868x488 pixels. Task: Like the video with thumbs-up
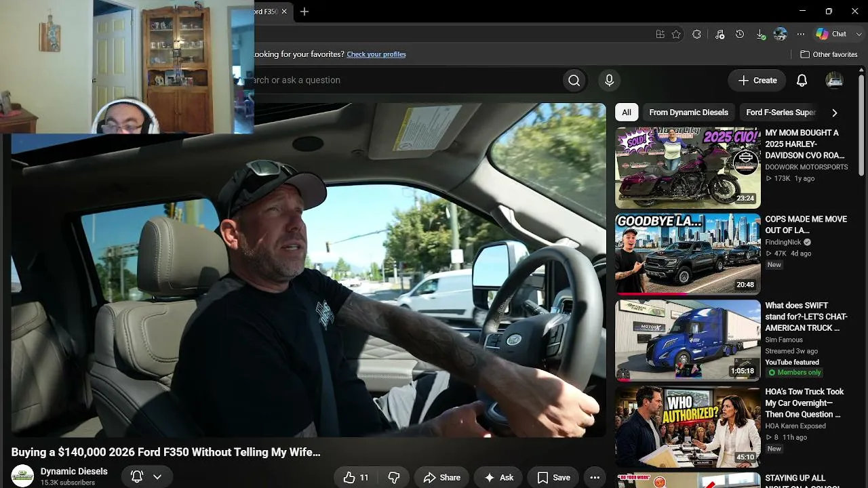(356, 478)
